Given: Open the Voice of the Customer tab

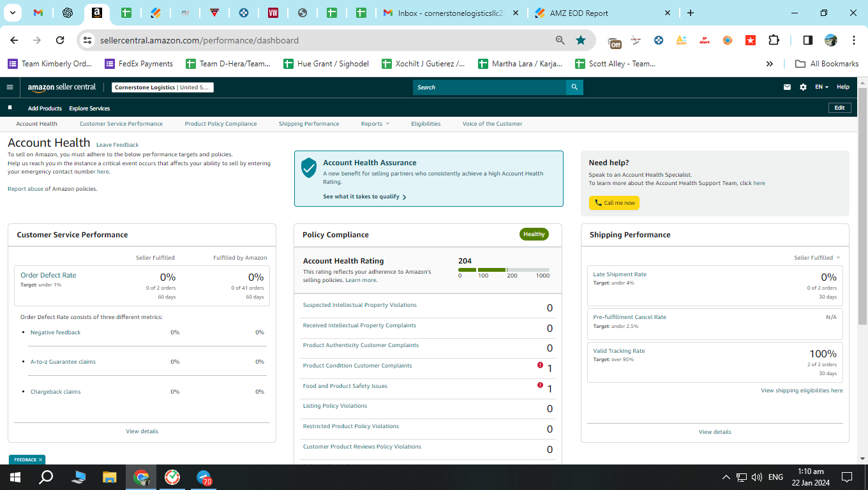Looking at the screenshot, I should point(493,124).
